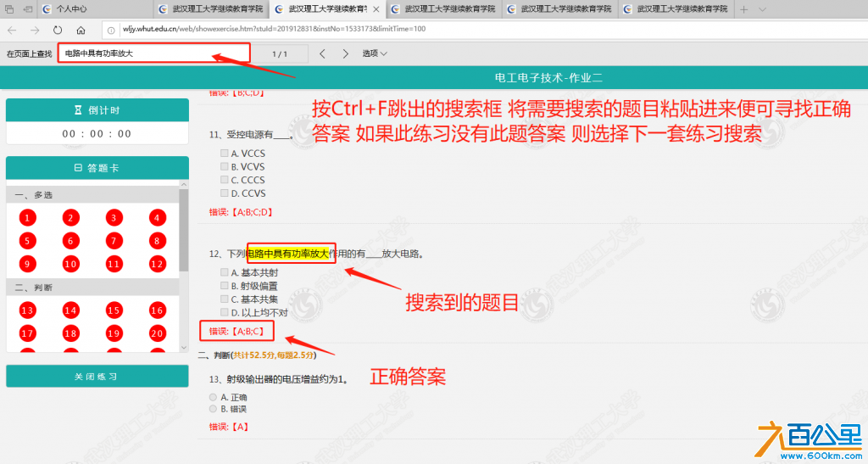Jump to question 3 in answer card
Viewport: 868px width, 464px height.
(x=114, y=218)
